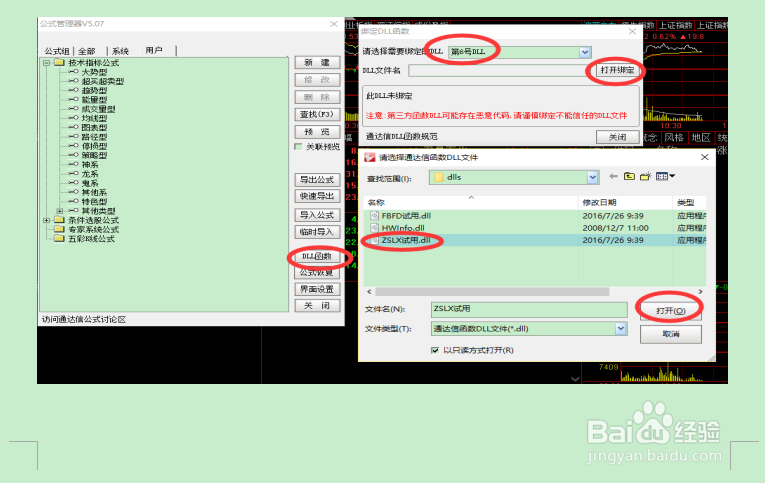Image resolution: width=765 pixels, height=483 pixels.
Task: Select the 超买超卖型 tree item
Action: click(102, 81)
